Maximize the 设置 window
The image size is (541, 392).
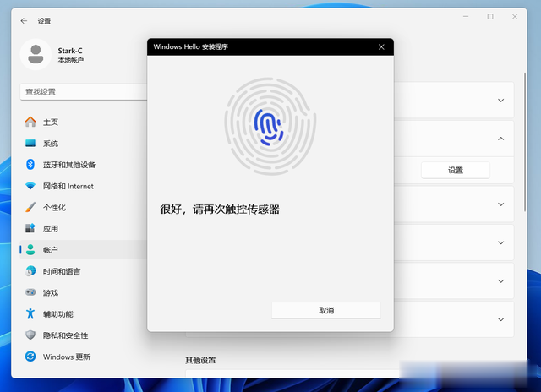point(490,17)
